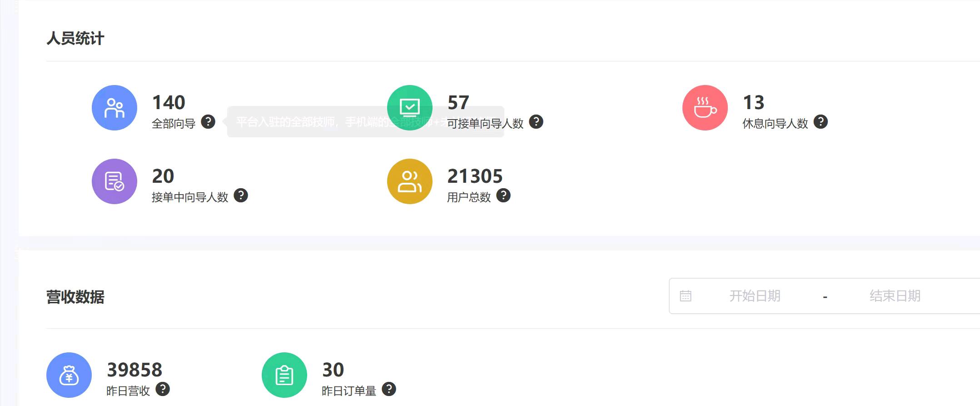Click the 39858 yesterday revenue figure
Viewport: 980px width, 406px height.
(x=134, y=370)
